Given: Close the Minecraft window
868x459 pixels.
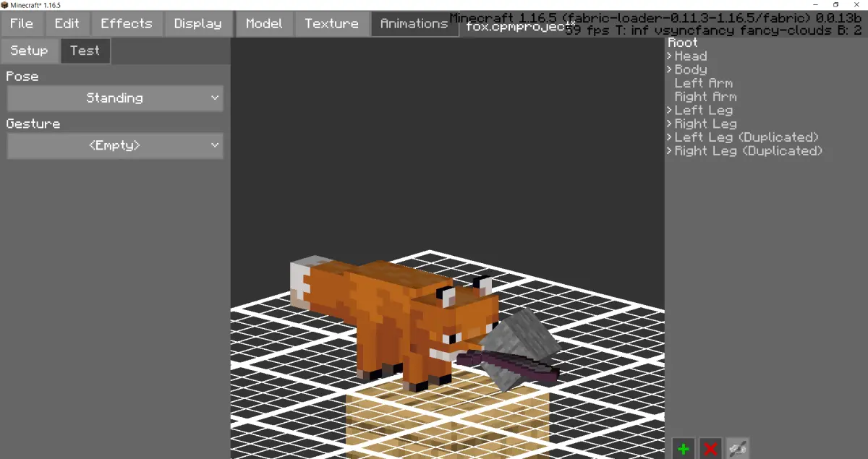Looking at the screenshot, I should pos(857,5).
